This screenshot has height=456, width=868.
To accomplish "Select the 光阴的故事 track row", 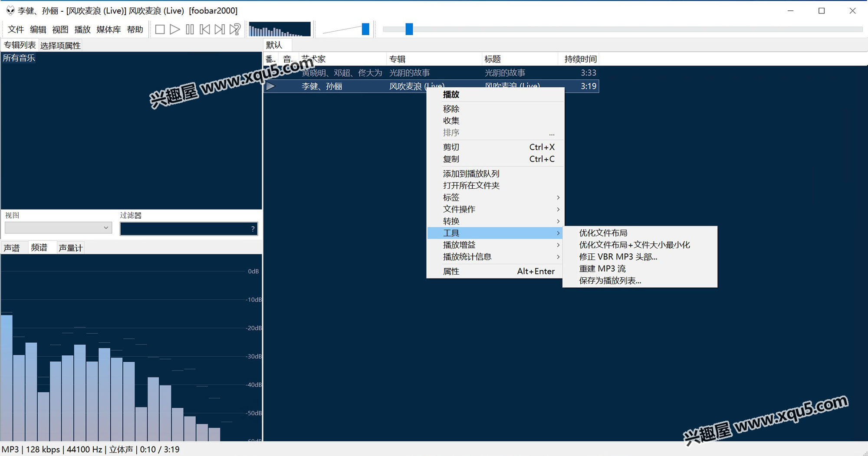I will tap(431, 73).
